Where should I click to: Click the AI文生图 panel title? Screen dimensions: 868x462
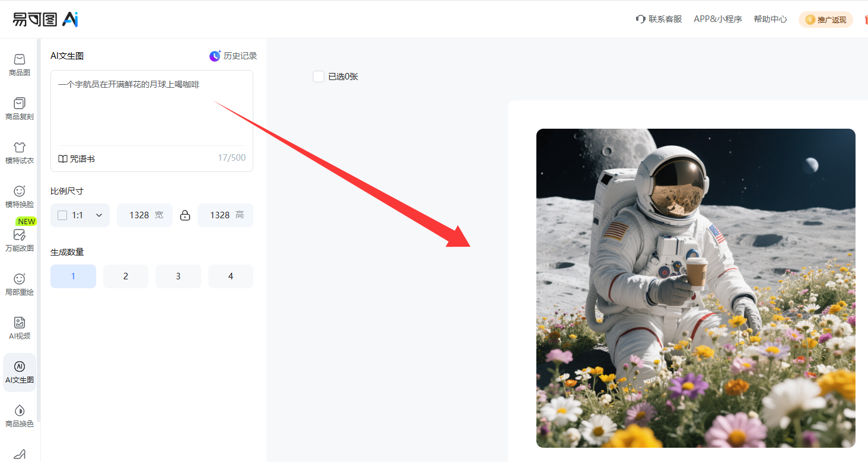[x=67, y=56]
